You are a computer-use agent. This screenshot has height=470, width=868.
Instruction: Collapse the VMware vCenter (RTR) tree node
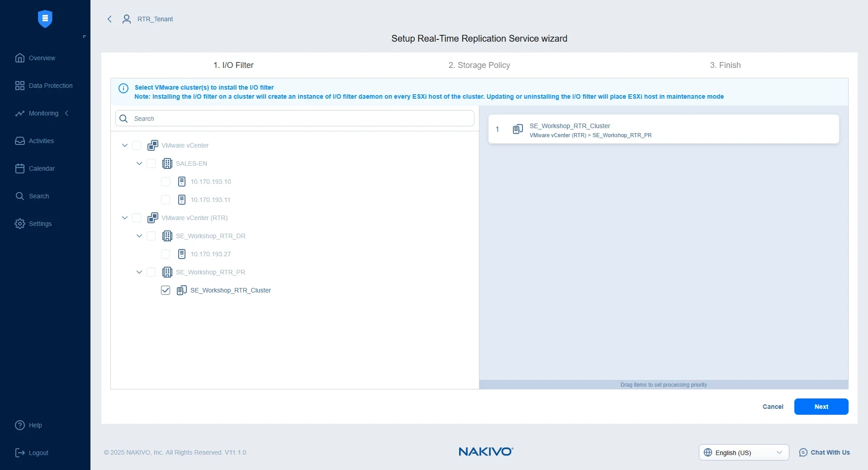tap(125, 218)
